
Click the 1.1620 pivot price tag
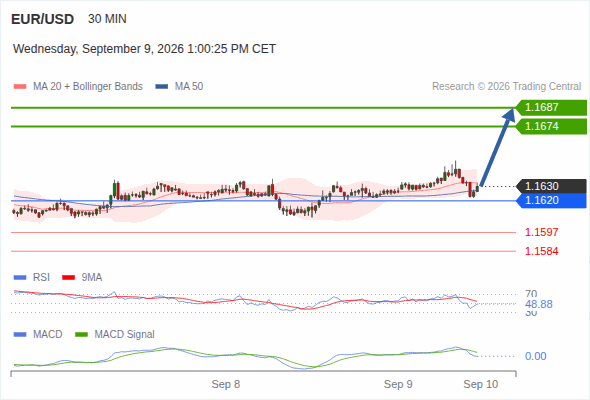coord(551,201)
